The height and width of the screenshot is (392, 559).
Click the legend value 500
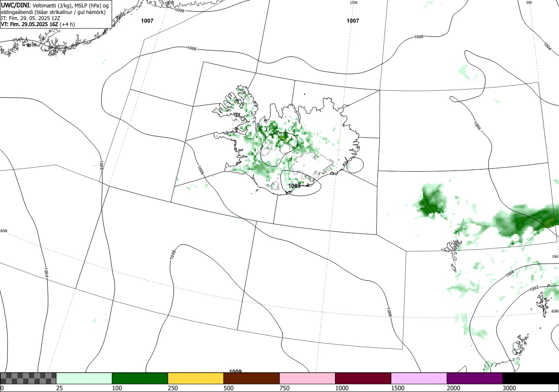coord(228,388)
